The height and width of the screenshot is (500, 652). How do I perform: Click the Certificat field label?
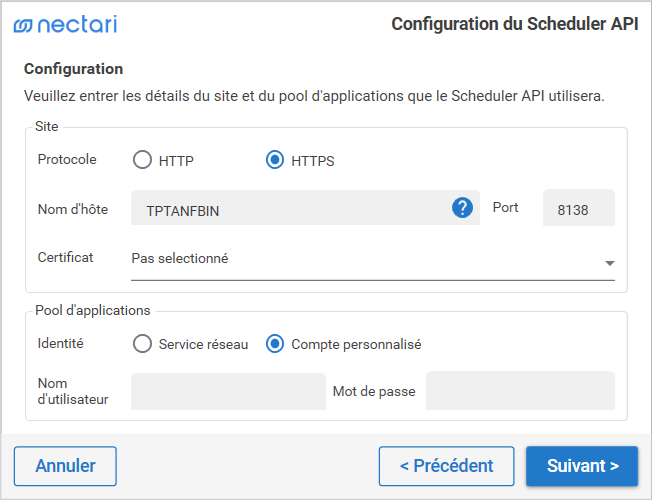point(65,257)
